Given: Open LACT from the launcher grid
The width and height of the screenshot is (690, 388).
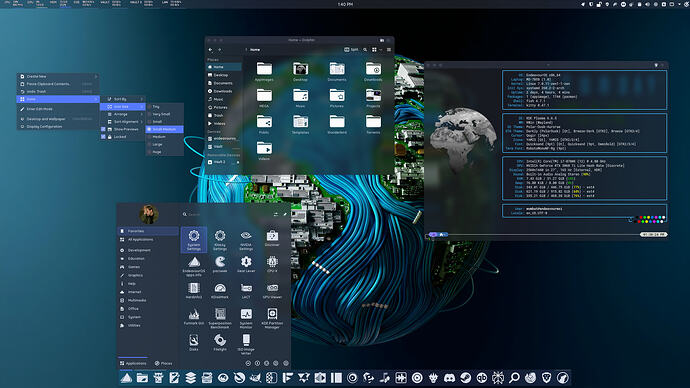Looking at the screenshot, I should click(246, 291).
